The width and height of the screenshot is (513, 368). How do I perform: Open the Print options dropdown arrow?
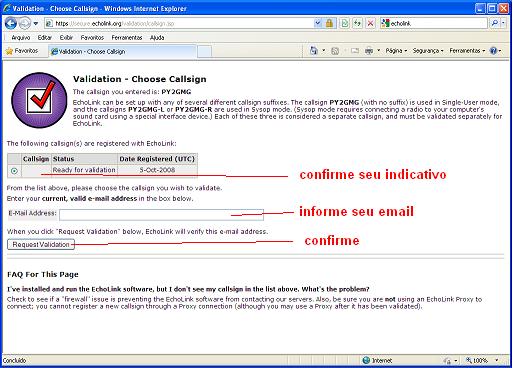point(378,51)
